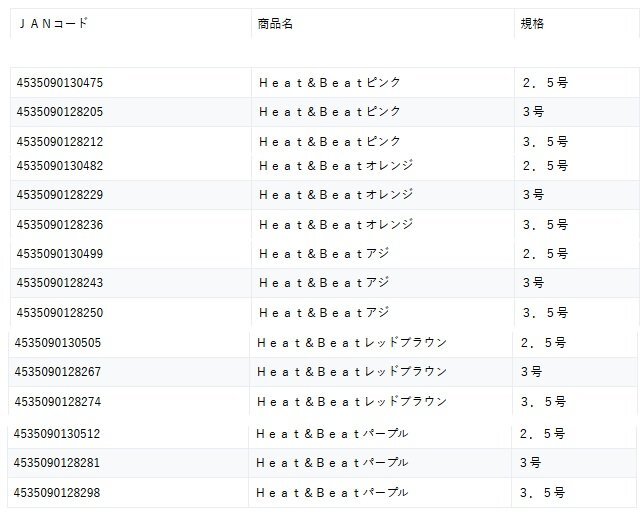Select JAN code 4535090128298

[57, 493]
